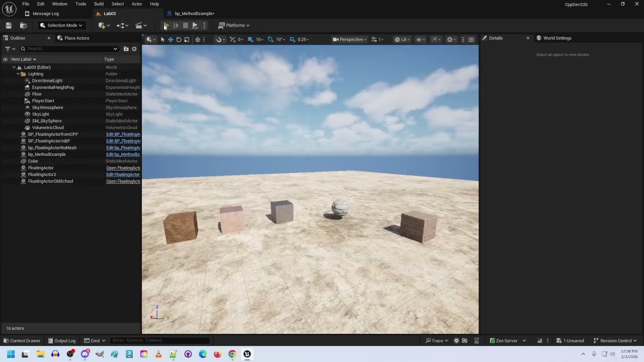Click the Eject from player button
Viewport: 644px width, 362px height.
pyautogui.click(x=195, y=25)
